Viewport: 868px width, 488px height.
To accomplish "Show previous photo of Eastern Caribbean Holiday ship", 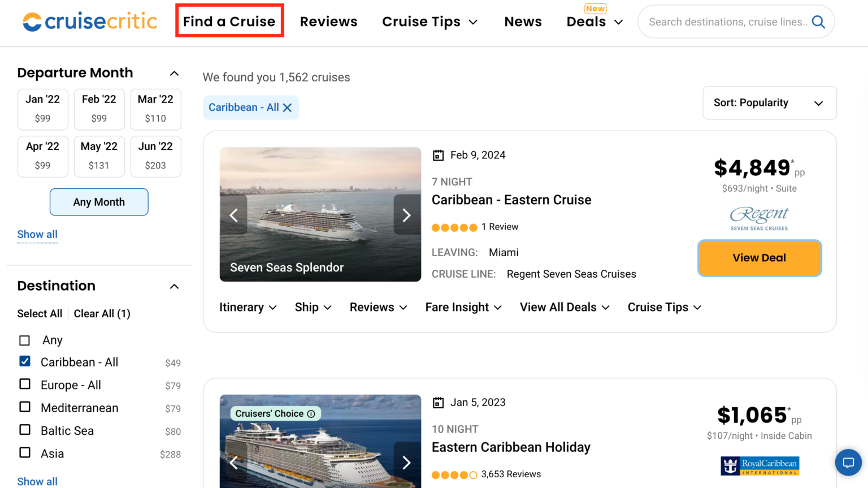I will (233, 463).
